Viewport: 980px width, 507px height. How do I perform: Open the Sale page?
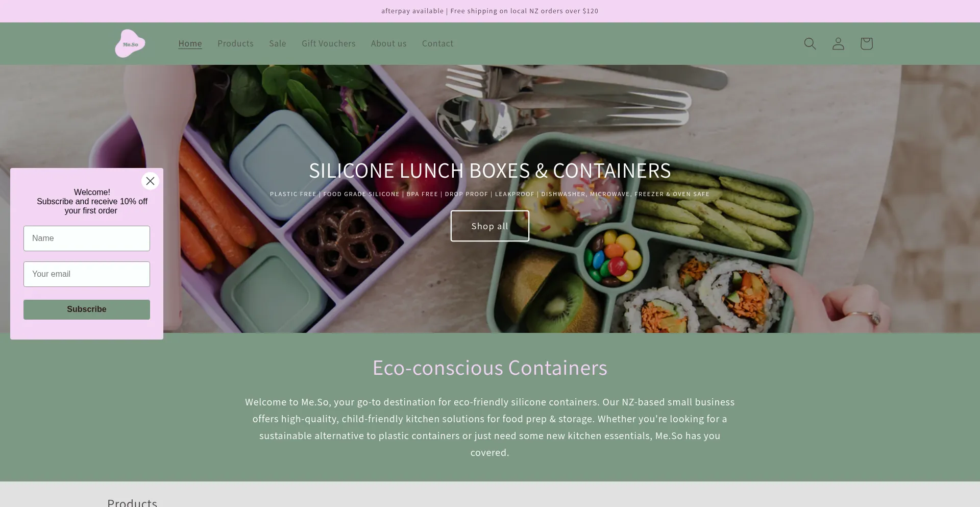[278, 43]
